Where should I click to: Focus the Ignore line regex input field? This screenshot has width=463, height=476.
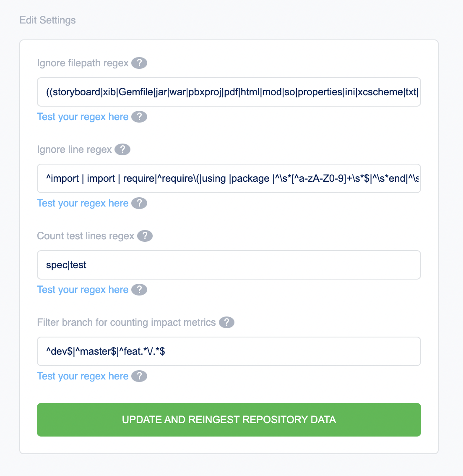tap(229, 178)
